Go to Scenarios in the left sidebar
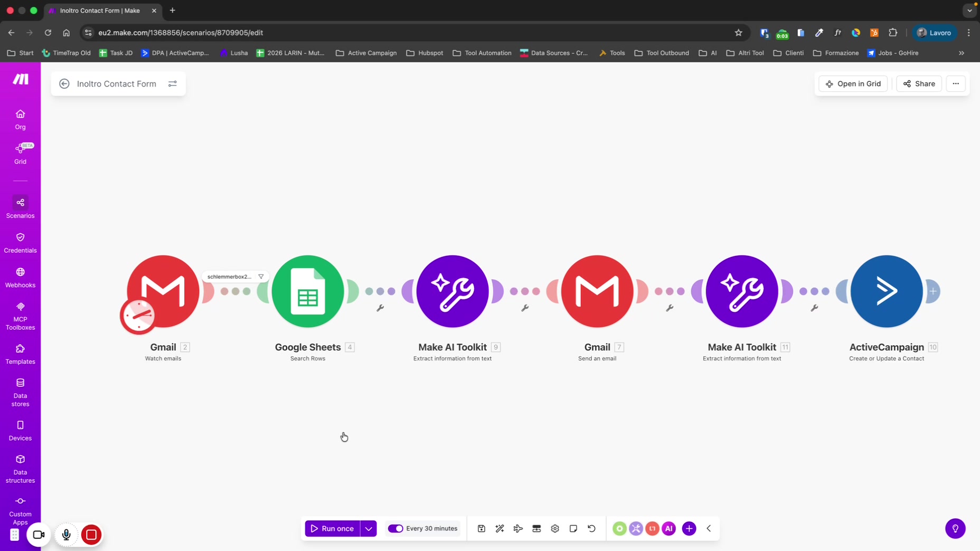Image resolution: width=980 pixels, height=551 pixels. [x=20, y=207]
